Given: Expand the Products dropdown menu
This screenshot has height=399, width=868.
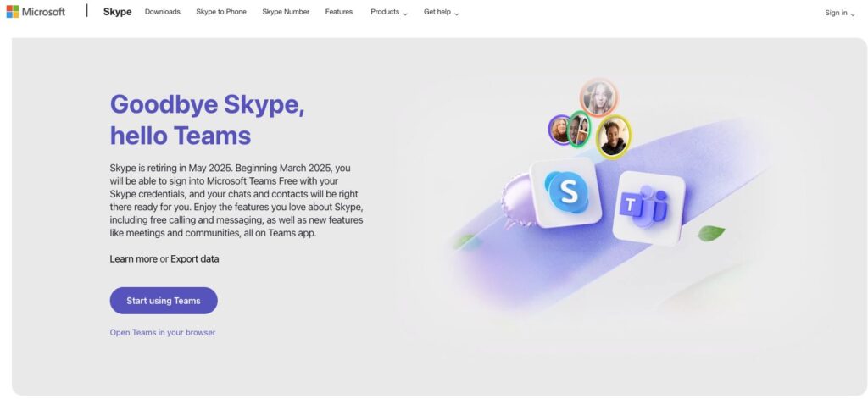Looking at the screenshot, I should click(x=388, y=12).
